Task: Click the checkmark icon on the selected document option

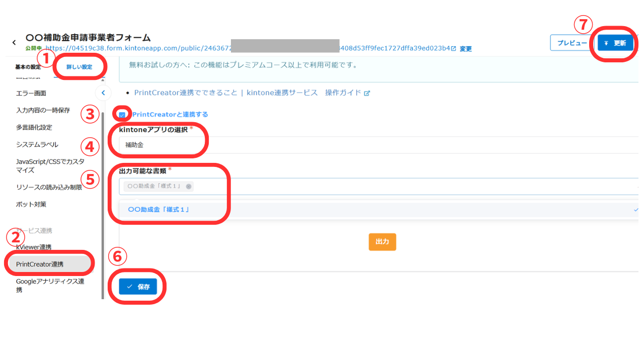Action: [635, 210]
